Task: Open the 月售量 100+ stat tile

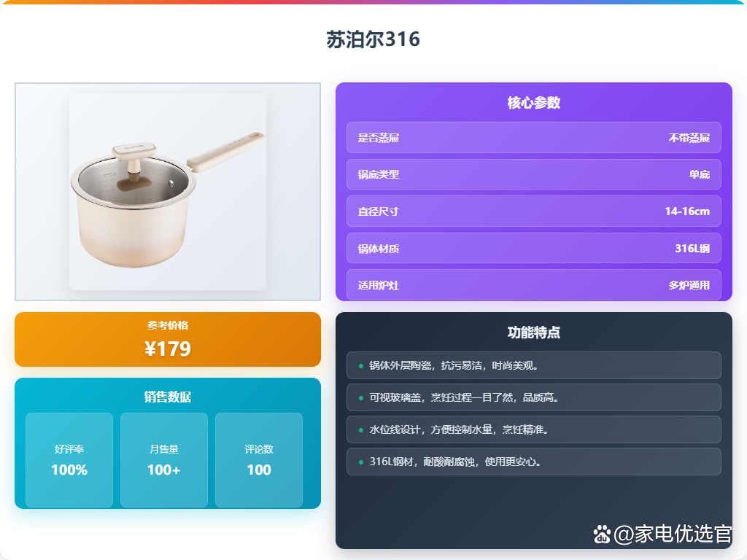Action: [x=164, y=460]
